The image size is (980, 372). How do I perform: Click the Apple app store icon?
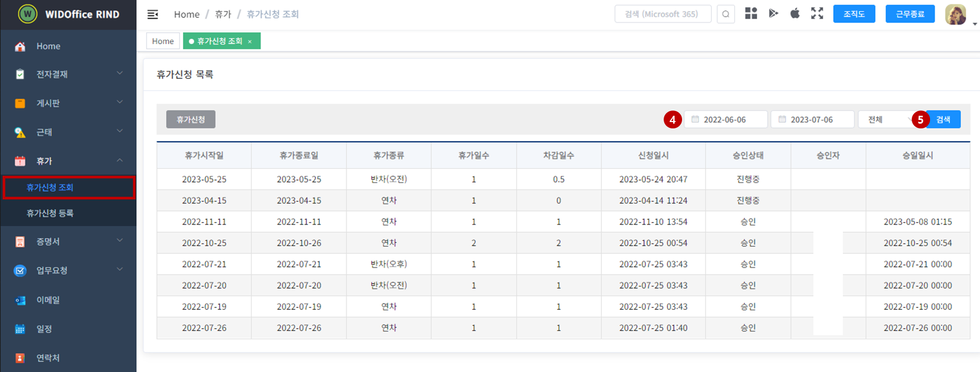click(x=795, y=14)
